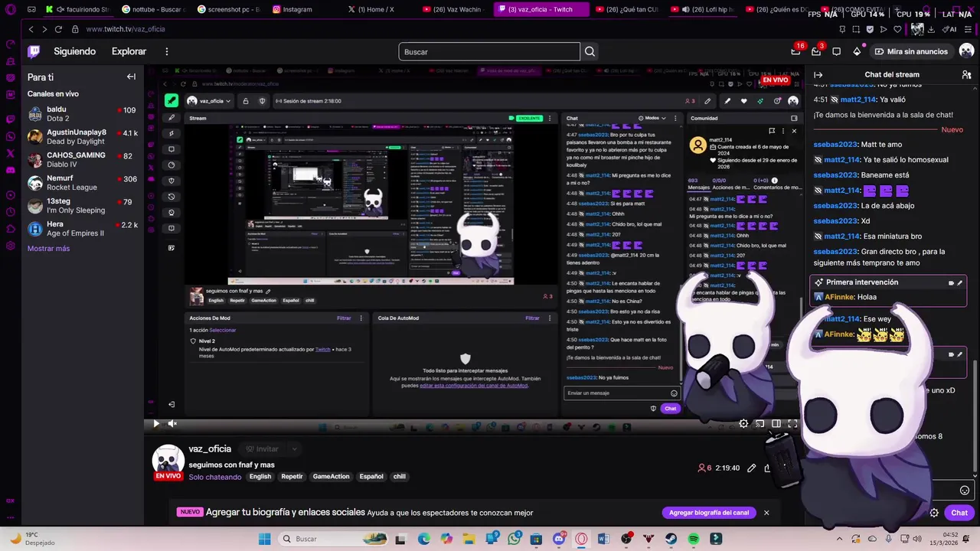Open the Explorar page
980x551 pixels.
click(129, 51)
